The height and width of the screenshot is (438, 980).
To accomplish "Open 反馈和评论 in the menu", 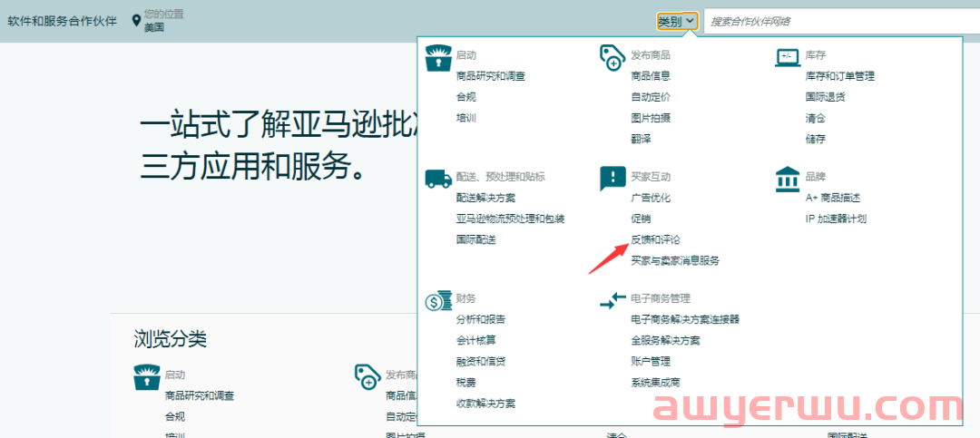I will (x=656, y=239).
